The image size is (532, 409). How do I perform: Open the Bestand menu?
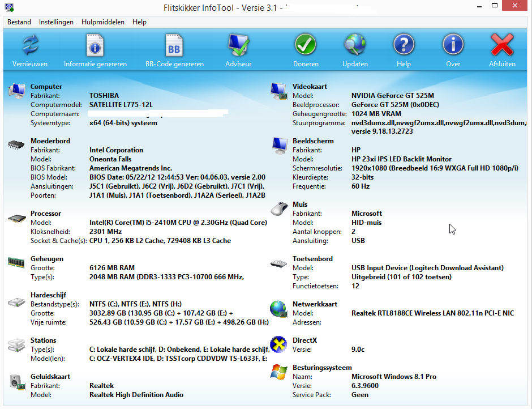click(x=19, y=22)
